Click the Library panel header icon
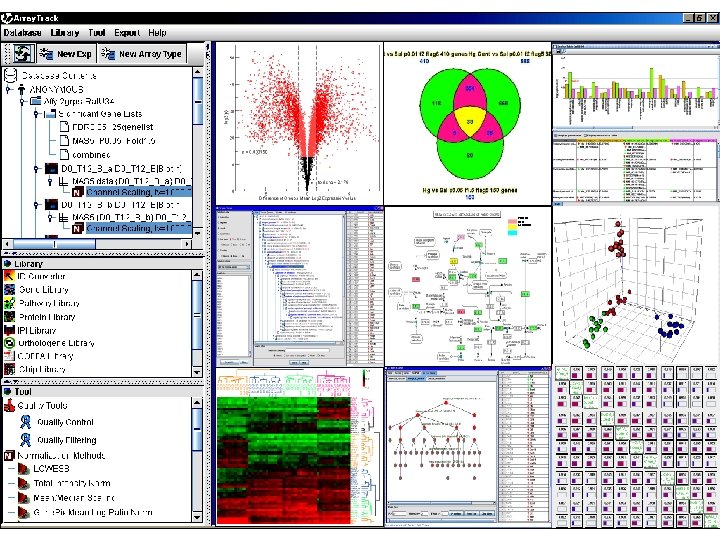This screenshot has height=540, width=720. [x=8, y=264]
